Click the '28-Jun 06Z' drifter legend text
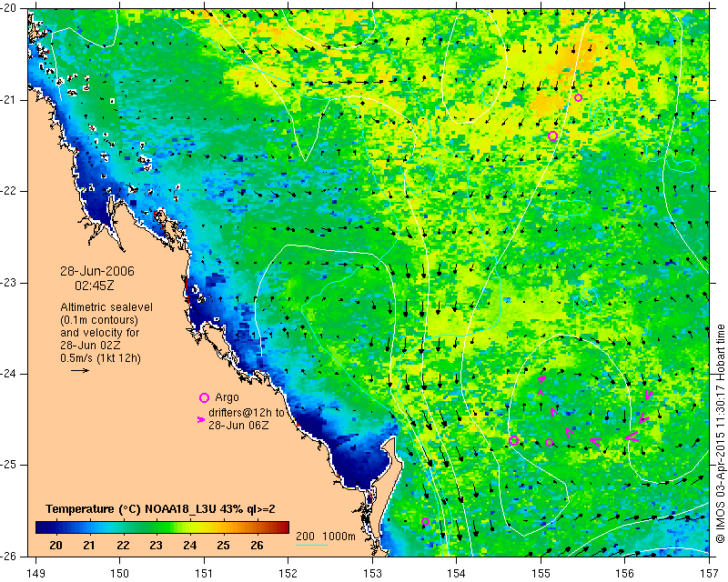Viewport: 728px width, 582px height. click(238, 425)
